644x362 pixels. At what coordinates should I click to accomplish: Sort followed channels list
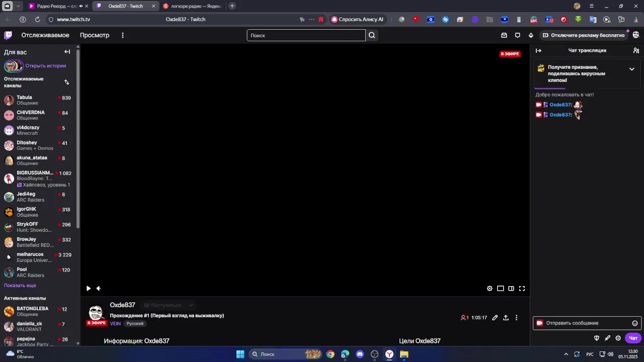pyautogui.click(x=66, y=82)
